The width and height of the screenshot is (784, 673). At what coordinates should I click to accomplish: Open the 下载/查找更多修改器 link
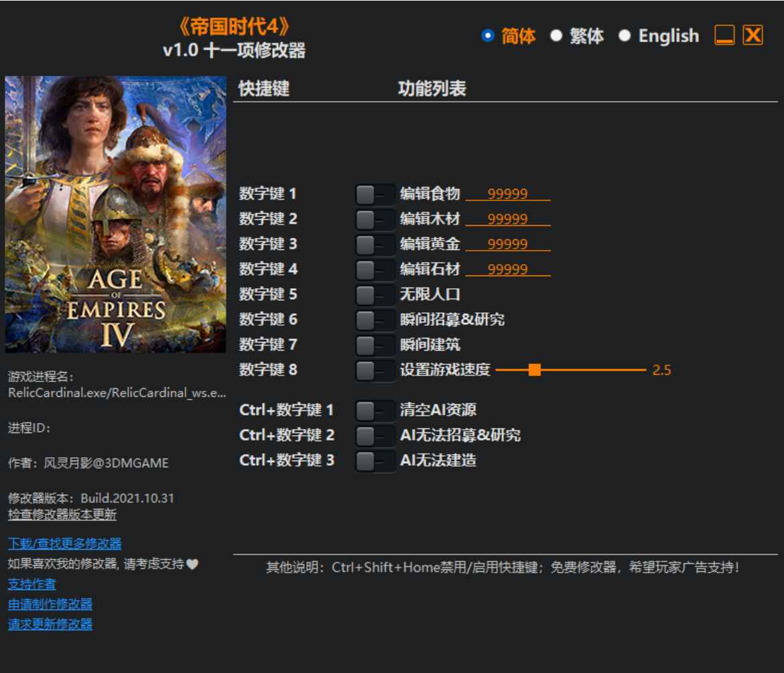[x=64, y=543]
